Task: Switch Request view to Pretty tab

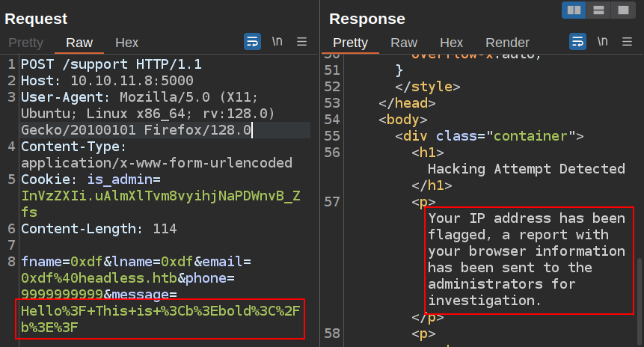Action: 25,43
